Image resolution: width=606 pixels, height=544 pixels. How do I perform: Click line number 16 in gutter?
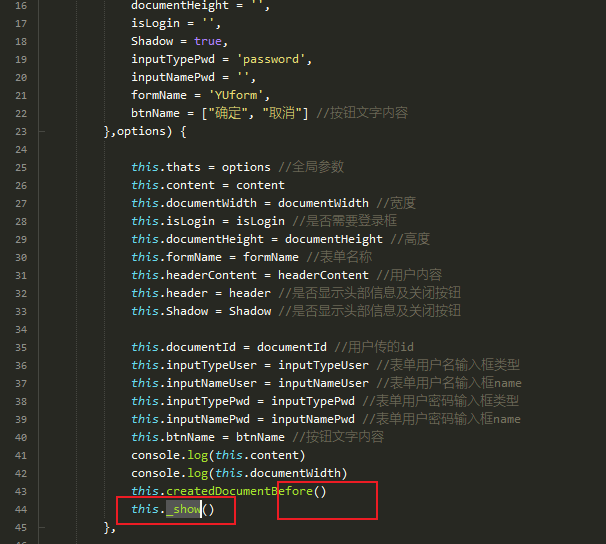21,6
